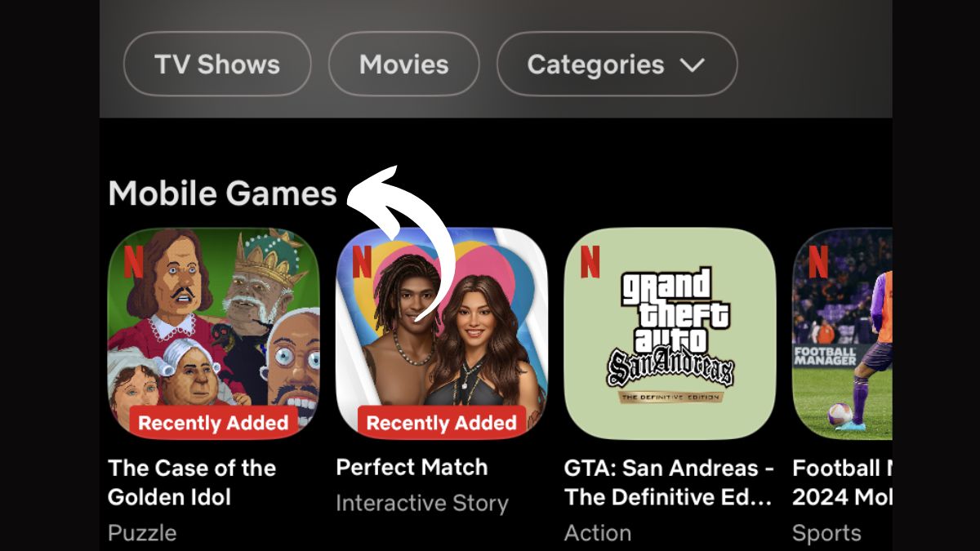Expand the Categories dropdown chevron

pos(692,65)
